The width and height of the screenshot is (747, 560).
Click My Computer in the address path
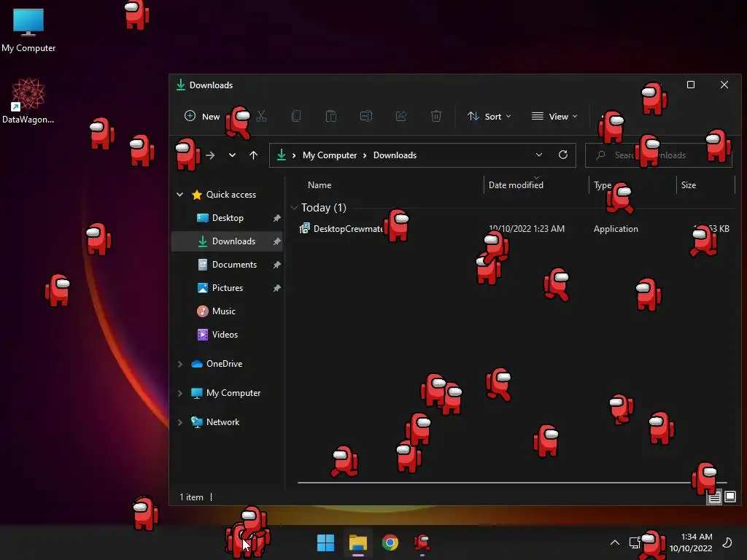330,155
